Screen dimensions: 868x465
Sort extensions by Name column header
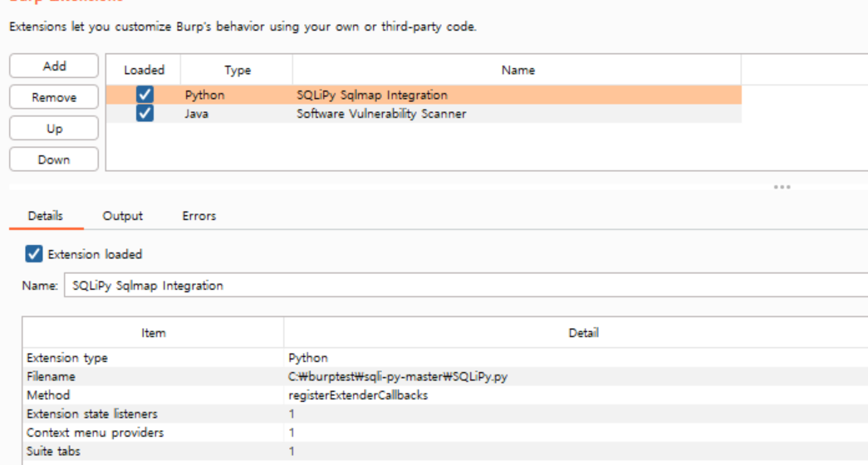click(517, 70)
